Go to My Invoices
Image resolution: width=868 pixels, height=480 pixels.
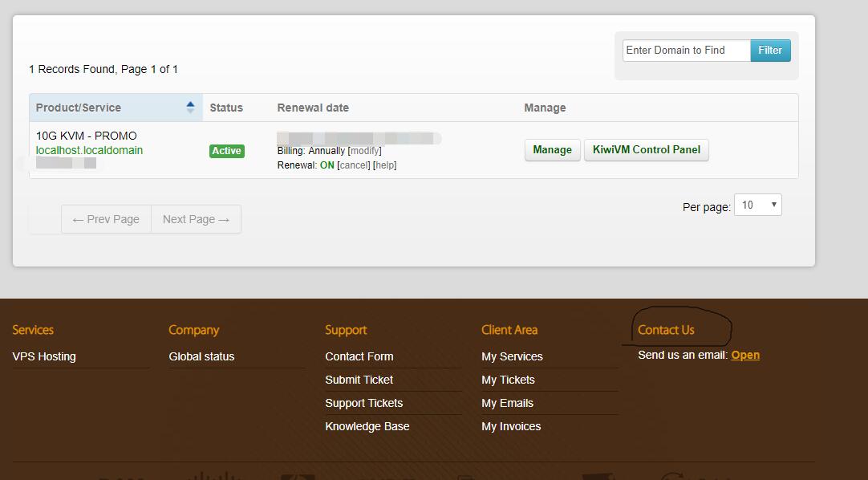pos(511,426)
